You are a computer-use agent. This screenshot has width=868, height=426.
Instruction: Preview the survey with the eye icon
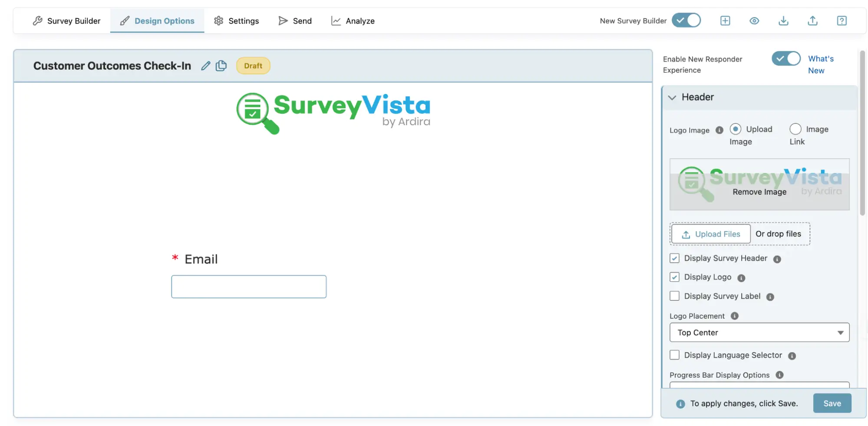tap(754, 21)
